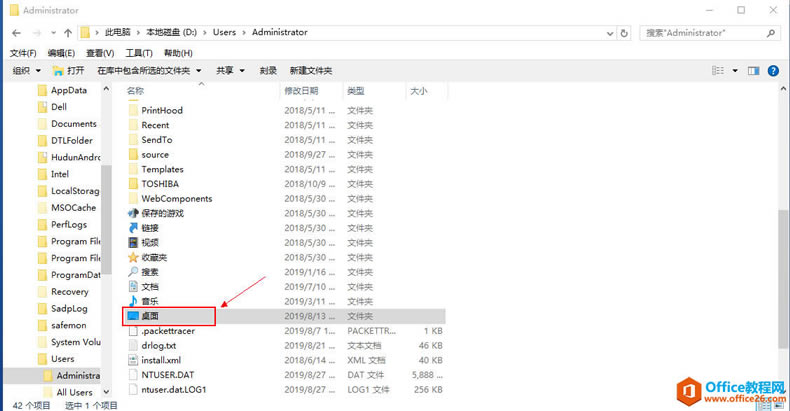Open the 查看(V) menu
Screen dimensions: 790x411
[x=100, y=53]
